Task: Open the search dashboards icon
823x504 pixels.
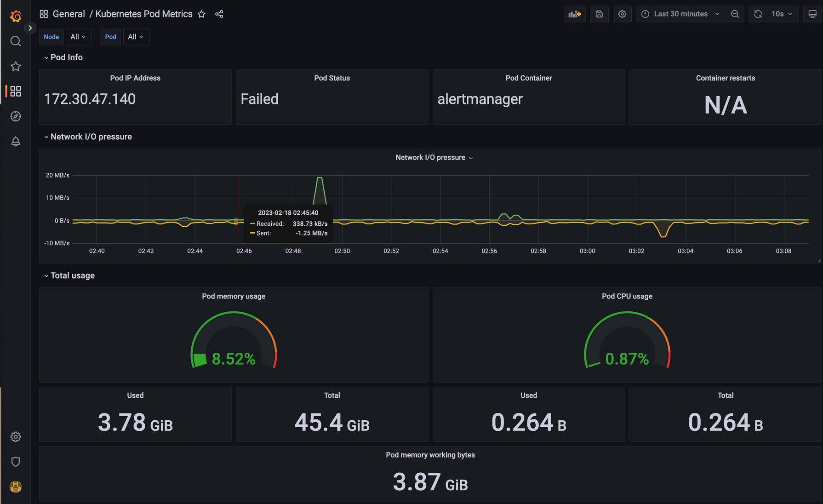Action: (x=16, y=41)
